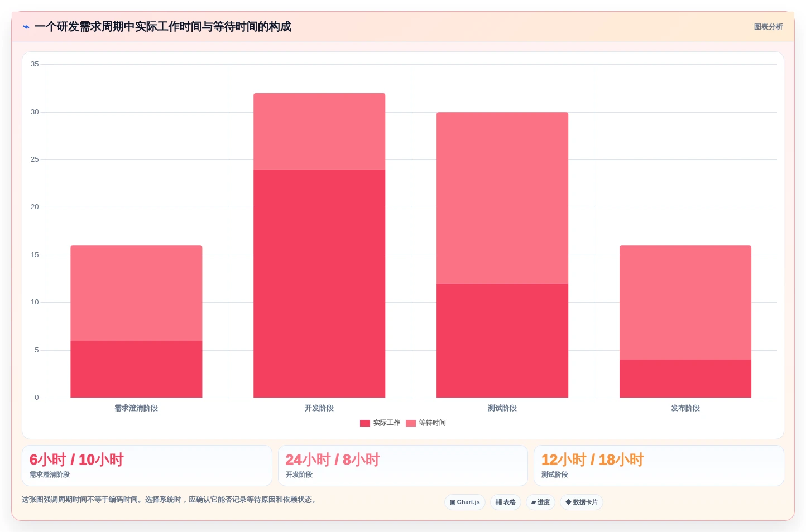Select the 进度 tag chip
The width and height of the screenshot is (806, 532).
540,502
